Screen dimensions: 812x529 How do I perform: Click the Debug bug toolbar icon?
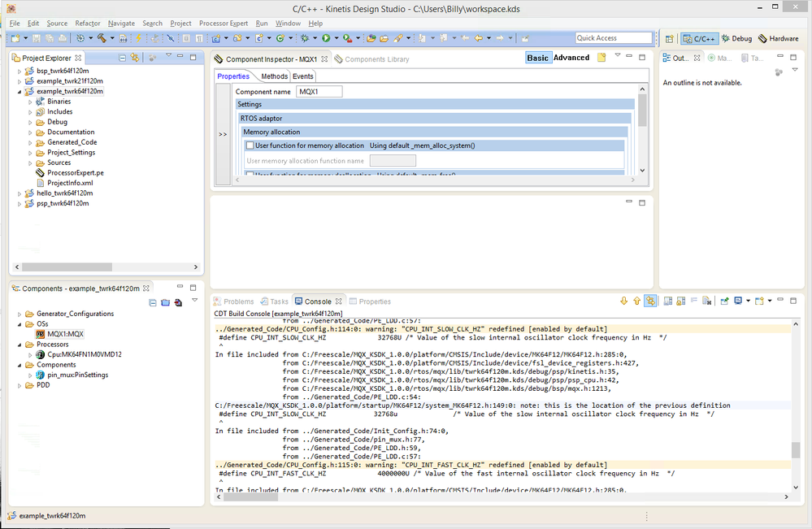pyautogui.click(x=305, y=38)
